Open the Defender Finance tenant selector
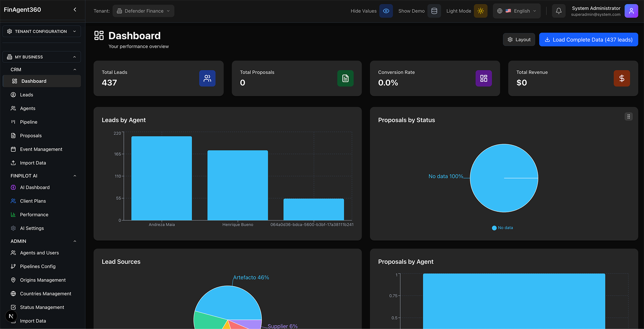Viewport: 644px width, 329px height. [143, 11]
